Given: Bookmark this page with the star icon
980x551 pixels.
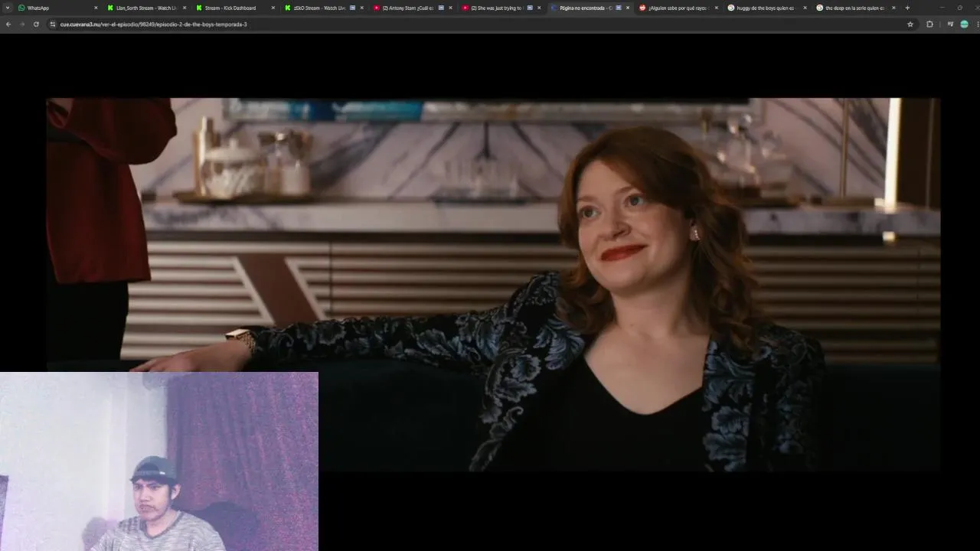Looking at the screenshot, I should tap(910, 24).
